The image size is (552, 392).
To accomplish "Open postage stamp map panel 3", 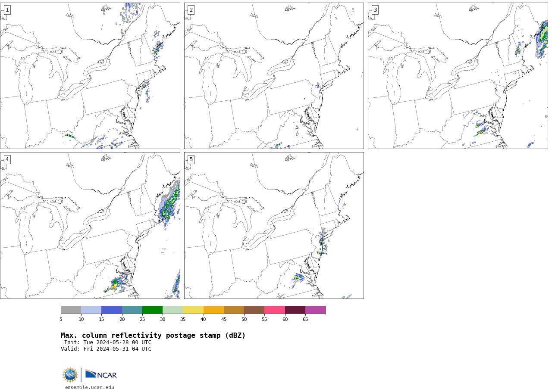I will click(458, 76).
